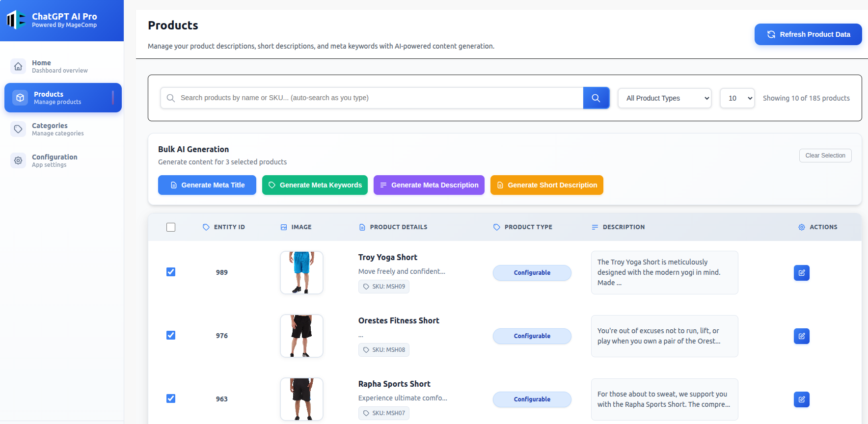This screenshot has width=868, height=424.
Task: Click Generate Short Description button
Action: coord(546,185)
